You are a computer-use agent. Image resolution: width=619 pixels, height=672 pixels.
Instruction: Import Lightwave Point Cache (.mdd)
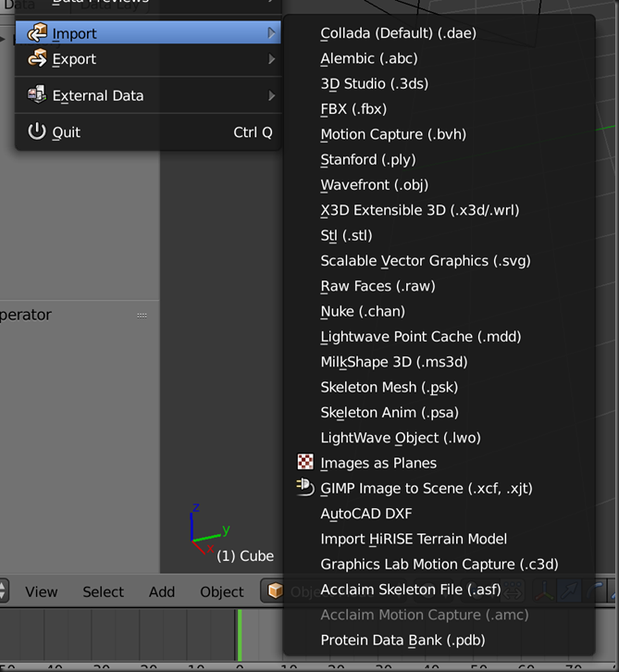click(439, 336)
